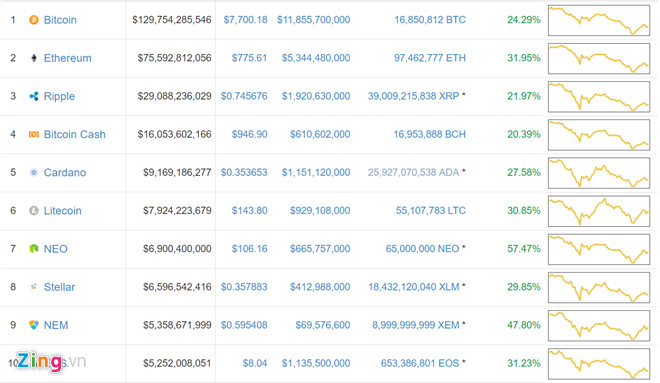Click the gray Litecoin logo icon

pyautogui.click(x=34, y=210)
